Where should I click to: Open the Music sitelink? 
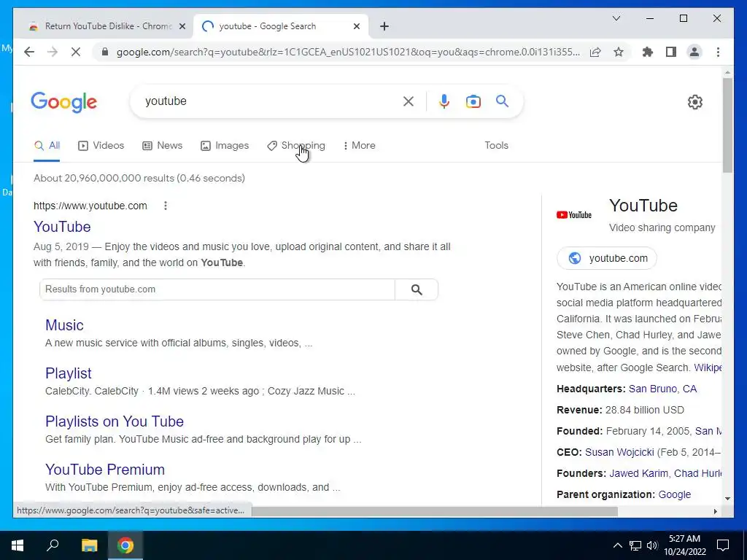click(x=64, y=325)
